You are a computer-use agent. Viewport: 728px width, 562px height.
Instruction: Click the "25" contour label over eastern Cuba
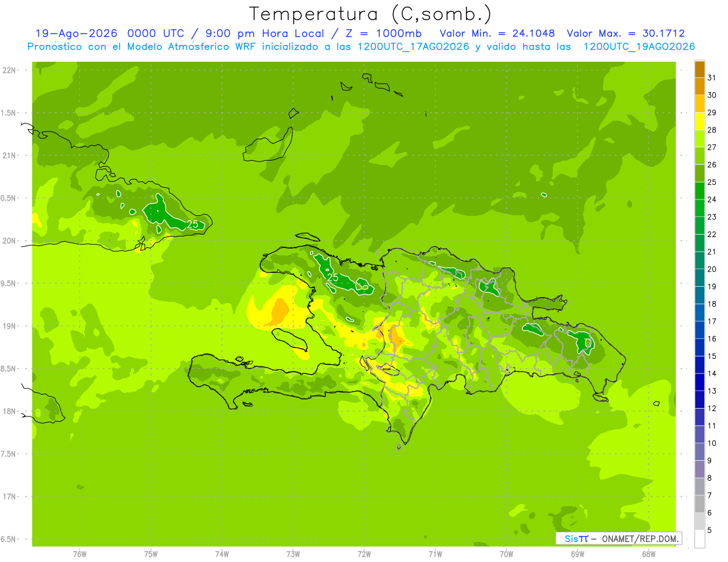pyautogui.click(x=192, y=224)
